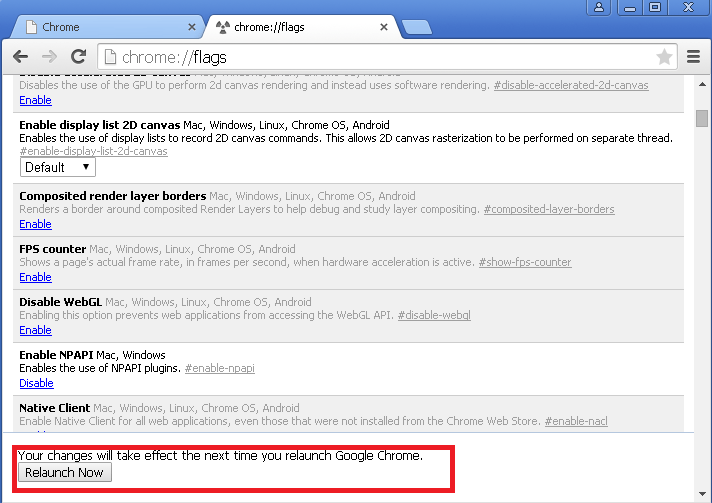Enable disable-accelerated 2D canvas flag
The width and height of the screenshot is (712, 503).
35,100
